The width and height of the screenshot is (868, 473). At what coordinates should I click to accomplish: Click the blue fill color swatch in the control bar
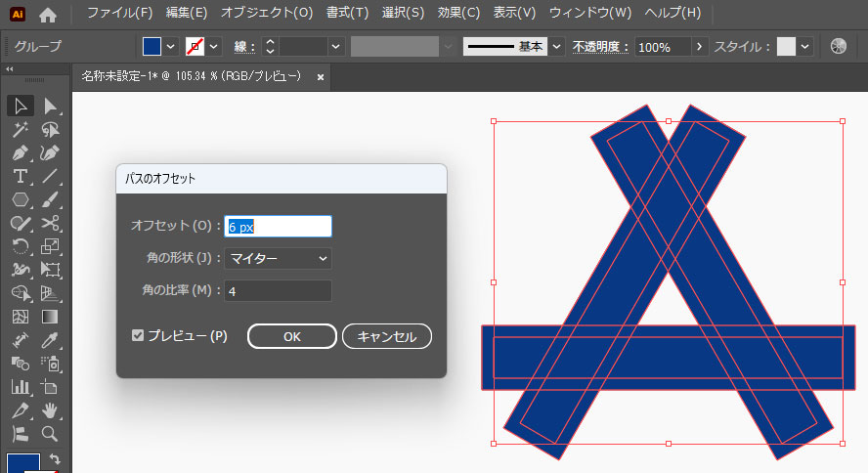point(152,46)
